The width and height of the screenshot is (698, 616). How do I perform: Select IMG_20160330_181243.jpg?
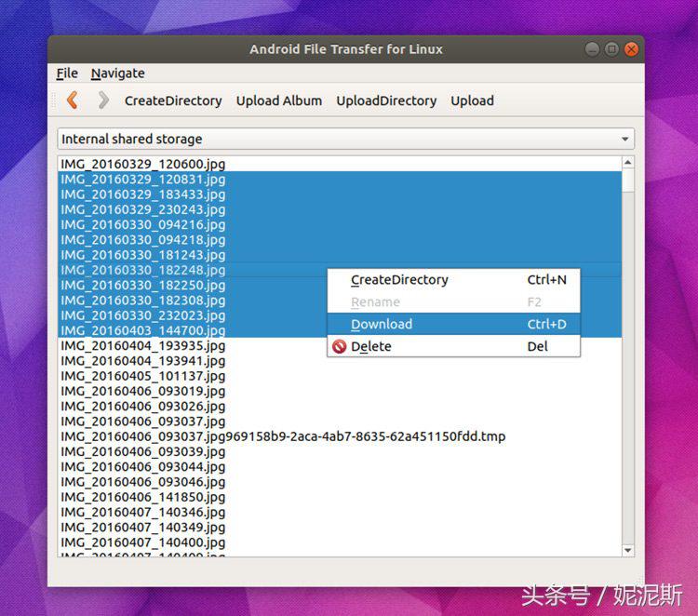340,255
